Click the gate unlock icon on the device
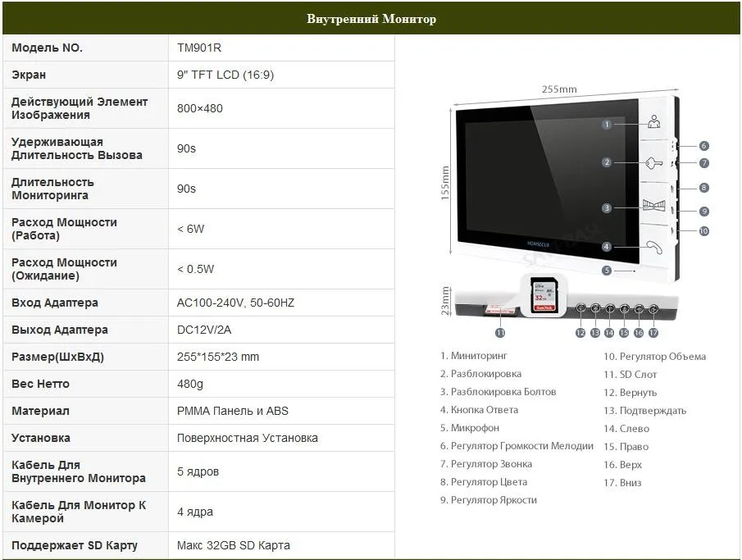 tap(654, 206)
